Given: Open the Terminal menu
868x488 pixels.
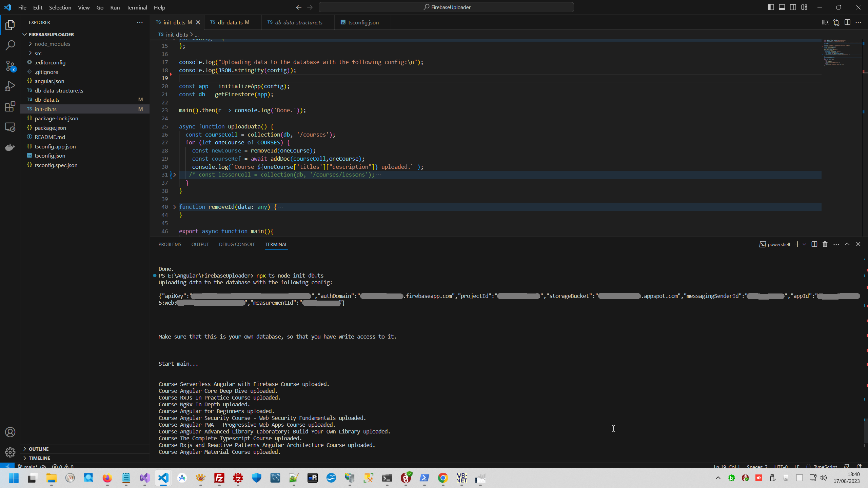Looking at the screenshot, I should (137, 7).
